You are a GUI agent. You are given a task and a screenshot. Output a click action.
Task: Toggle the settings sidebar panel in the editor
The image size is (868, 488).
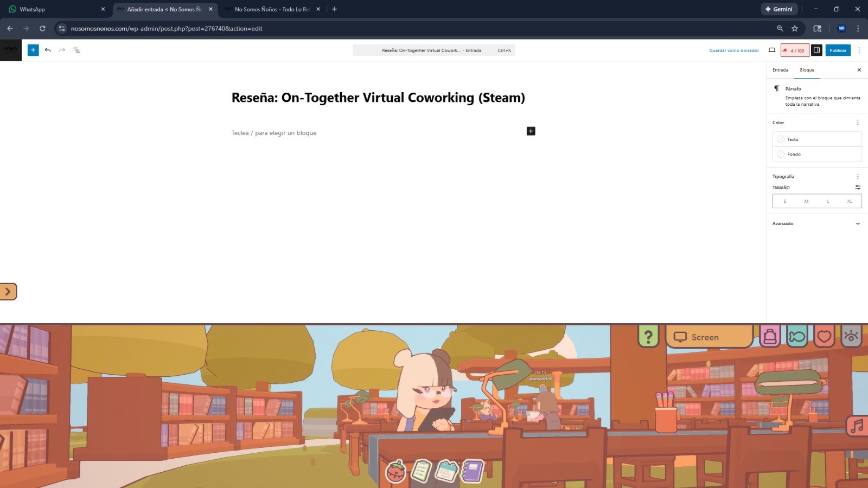click(816, 50)
